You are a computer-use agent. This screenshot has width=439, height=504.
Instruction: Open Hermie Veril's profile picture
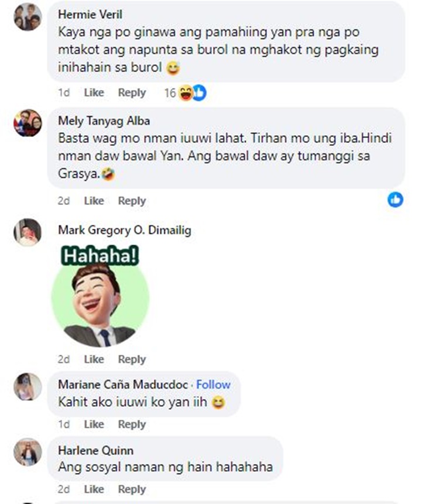tap(28, 17)
